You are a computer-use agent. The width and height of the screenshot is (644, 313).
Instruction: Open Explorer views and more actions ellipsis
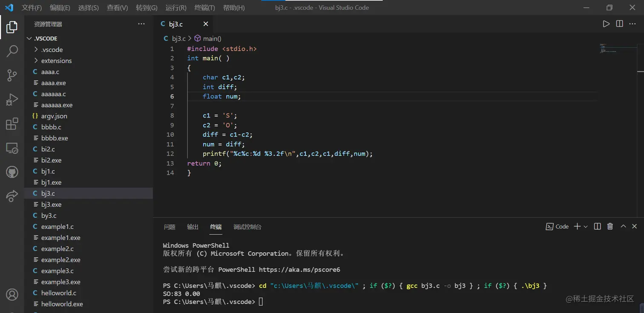pos(141,24)
